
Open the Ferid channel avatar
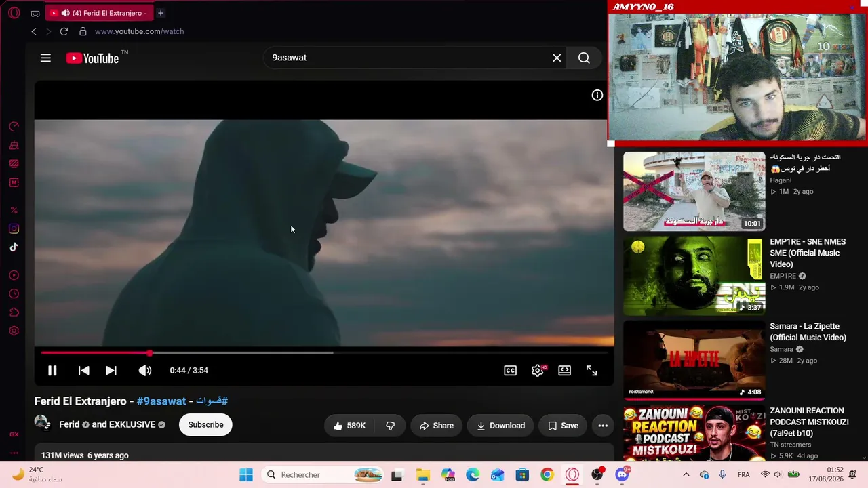click(x=43, y=424)
